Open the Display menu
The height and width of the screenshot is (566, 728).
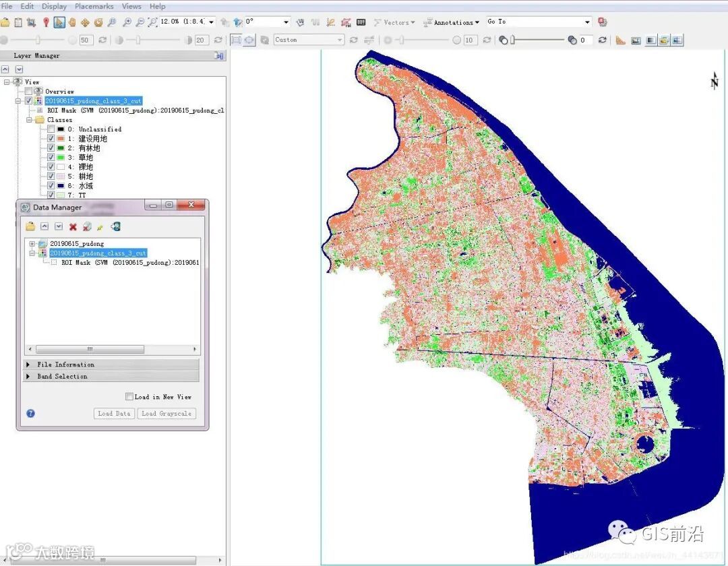[x=54, y=6]
